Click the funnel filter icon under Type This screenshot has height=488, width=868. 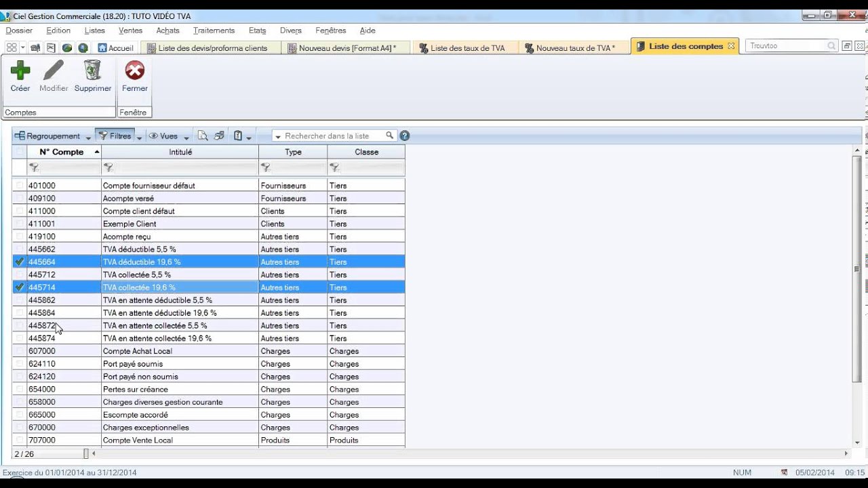tap(266, 167)
